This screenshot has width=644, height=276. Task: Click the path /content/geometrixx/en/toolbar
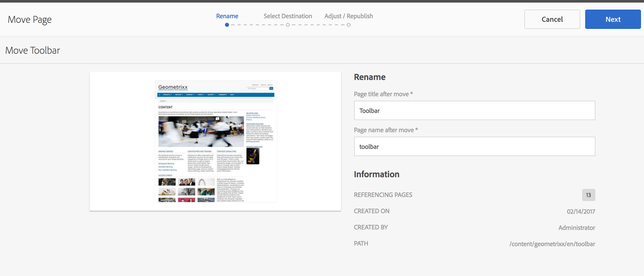coord(552,244)
